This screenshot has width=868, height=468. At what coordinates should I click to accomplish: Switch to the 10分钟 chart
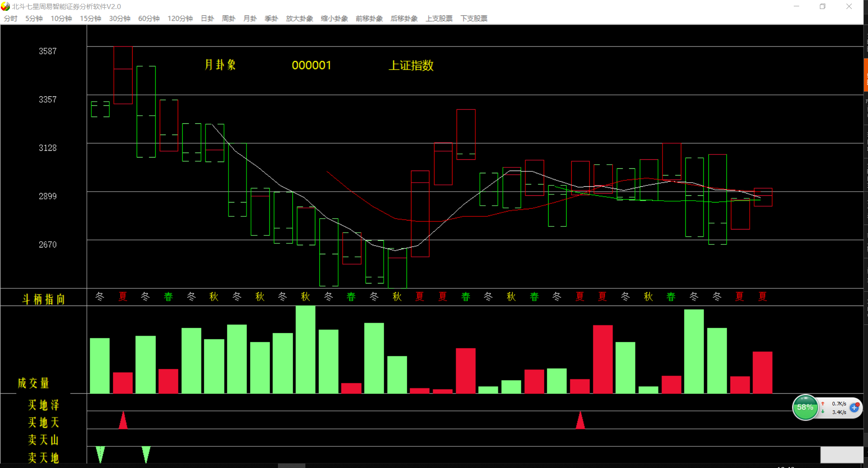61,18
